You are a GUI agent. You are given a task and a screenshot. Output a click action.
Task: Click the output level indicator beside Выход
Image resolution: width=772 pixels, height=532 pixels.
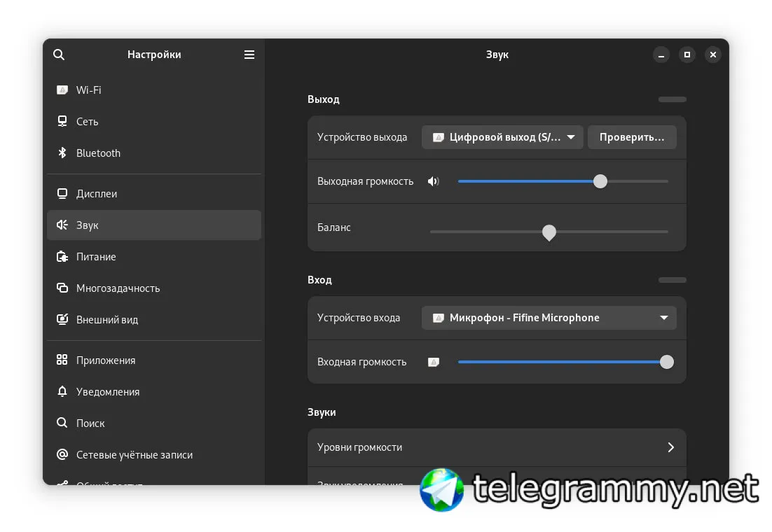[x=672, y=99]
